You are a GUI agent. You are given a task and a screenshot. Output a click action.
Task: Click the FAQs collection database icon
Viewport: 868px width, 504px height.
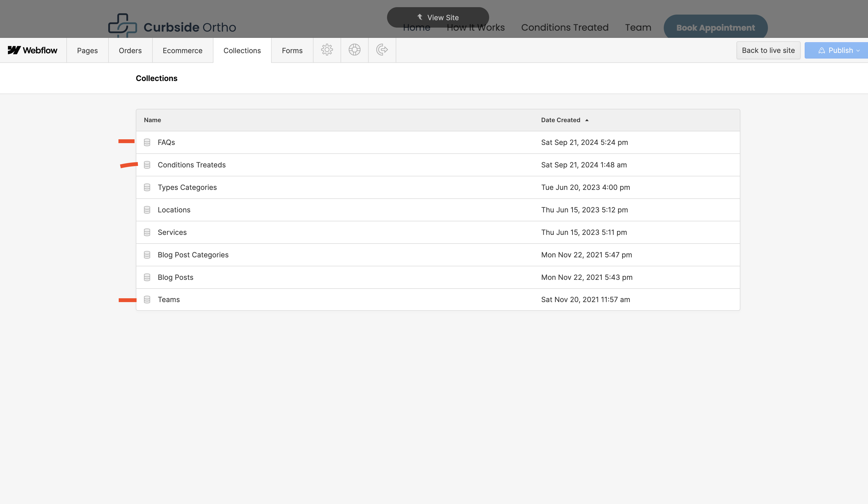[x=147, y=142]
